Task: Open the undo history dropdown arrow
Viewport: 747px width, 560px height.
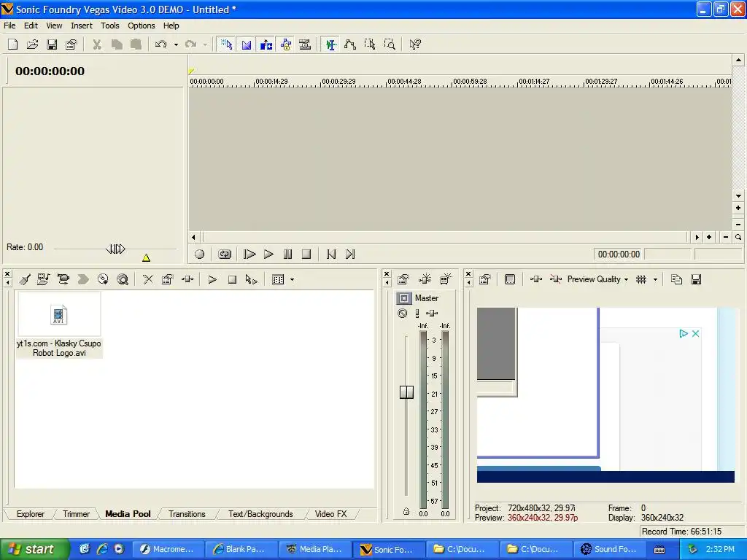Action: click(x=176, y=44)
